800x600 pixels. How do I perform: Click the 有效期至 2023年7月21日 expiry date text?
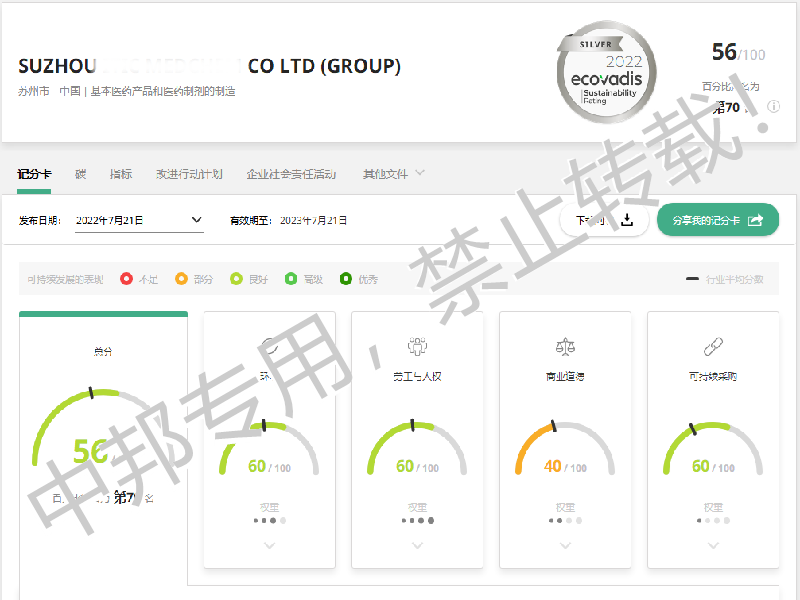[288, 220]
